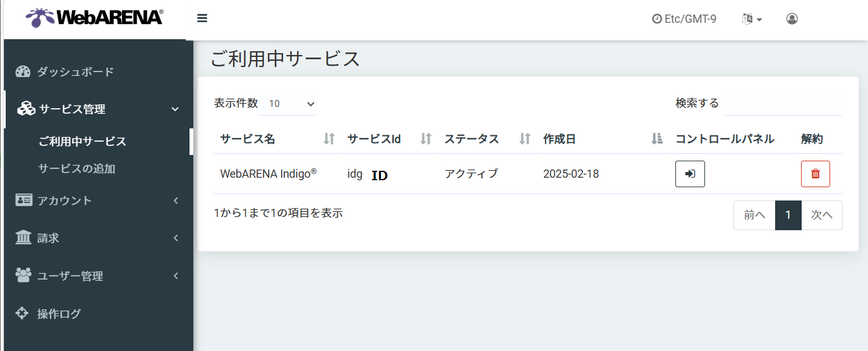This screenshot has width=868, height=351.
Task: Click the Etc/GMT-9 timezone indicator
Action: click(x=684, y=19)
